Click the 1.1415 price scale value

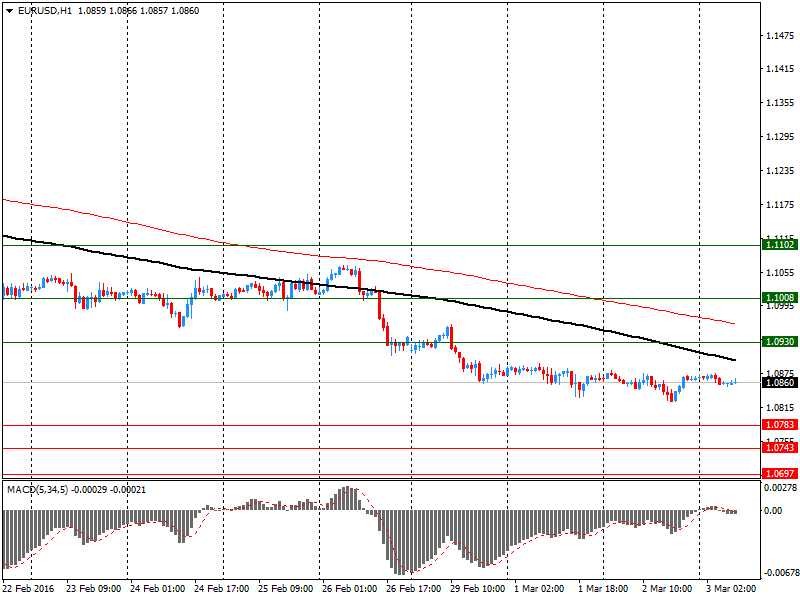point(780,69)
